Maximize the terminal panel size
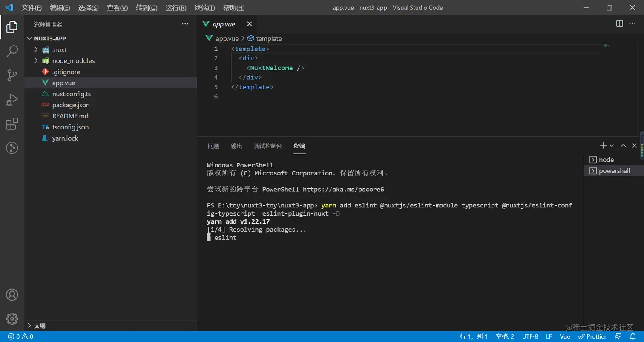This screenshot has height=342, width=644. pos(623,146)
